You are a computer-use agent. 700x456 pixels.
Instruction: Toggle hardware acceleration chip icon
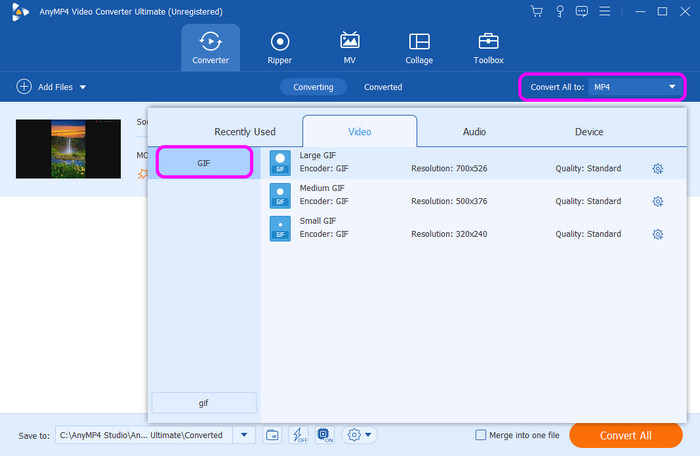(x=325, y=435)
